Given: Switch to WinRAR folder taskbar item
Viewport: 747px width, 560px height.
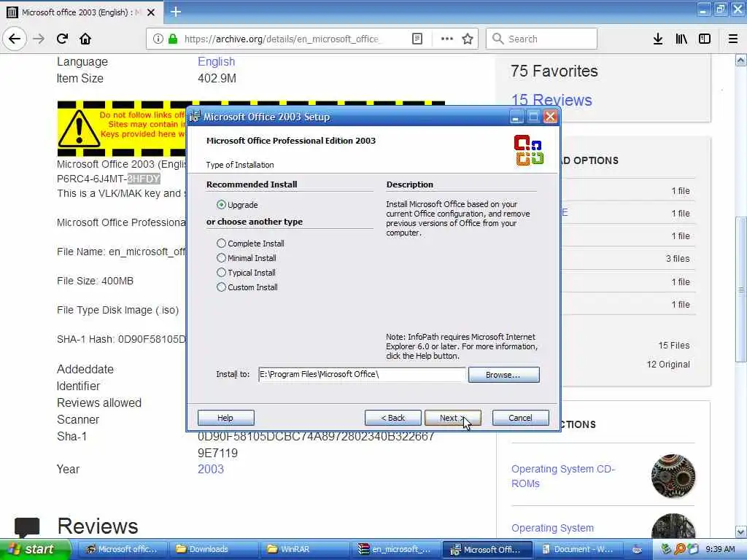Looking at the screenshot, I should click(307, 550).
